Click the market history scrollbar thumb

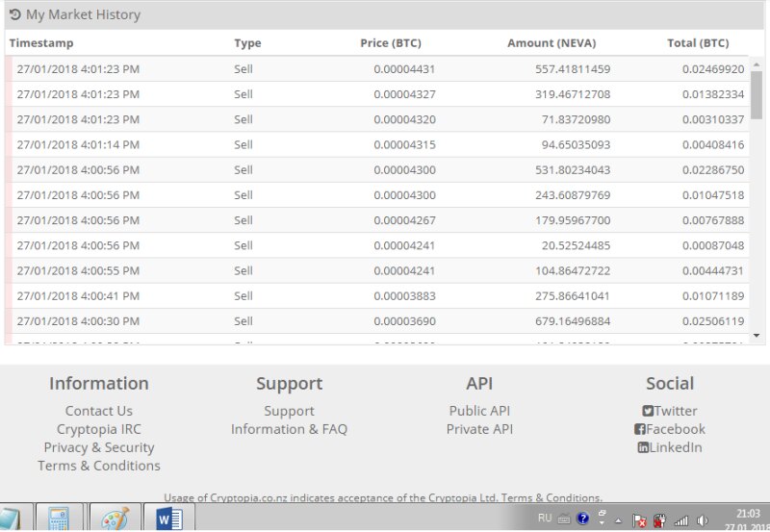(756, 94)
